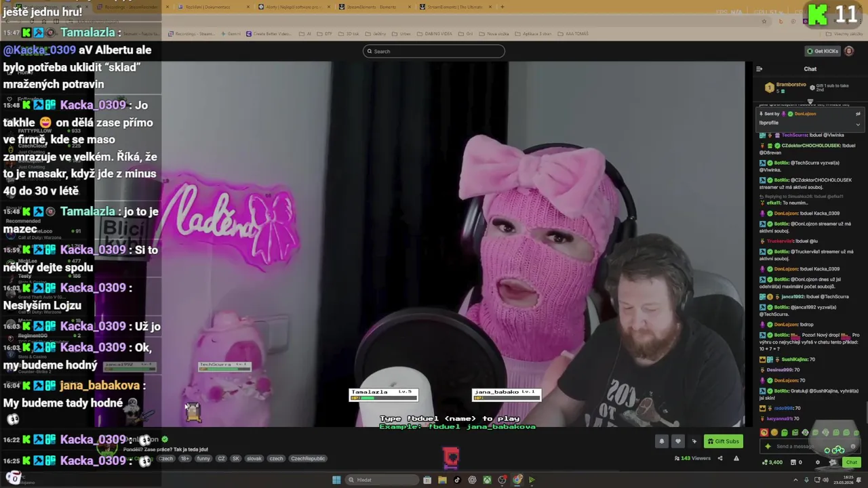The height and width of the screenshot is (488, 868).
Task: Click the heart follow icon
Action: [x=677, y=441]
